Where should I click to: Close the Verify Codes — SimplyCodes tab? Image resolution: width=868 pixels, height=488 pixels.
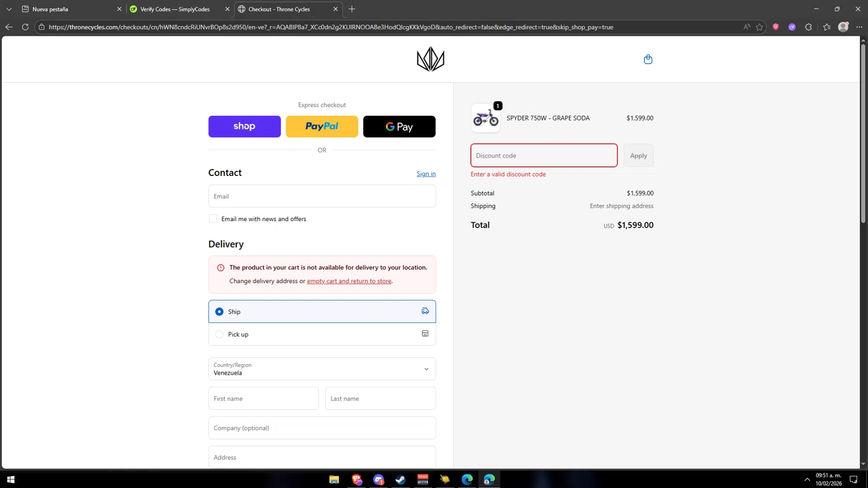coord(227,9)
